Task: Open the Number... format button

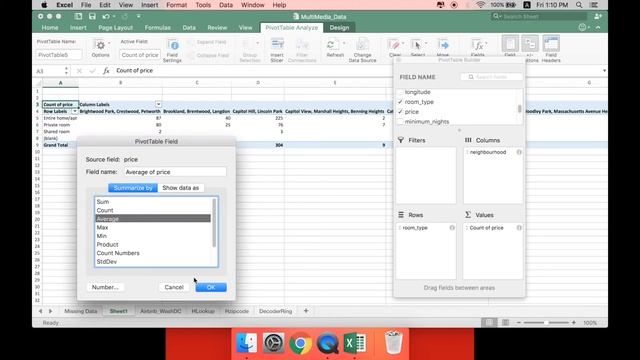Action: 105,287
